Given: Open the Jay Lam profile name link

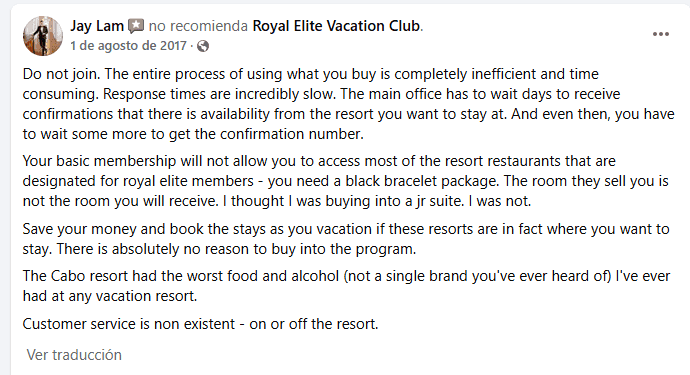Looking at the screenshot, I should click(97, 26).
